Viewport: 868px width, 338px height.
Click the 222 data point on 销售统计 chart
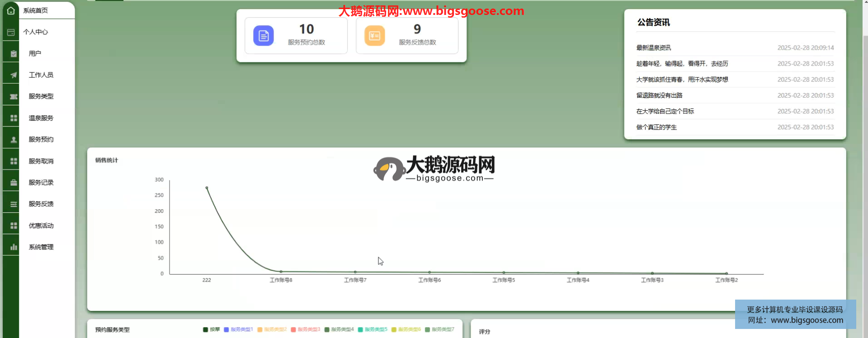tap(207, 188)
